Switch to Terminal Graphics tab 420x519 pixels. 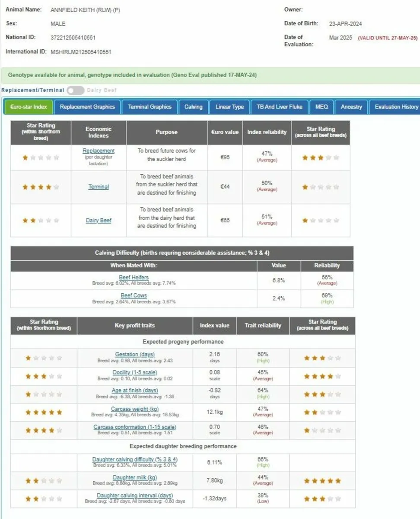tap(150, 107)
